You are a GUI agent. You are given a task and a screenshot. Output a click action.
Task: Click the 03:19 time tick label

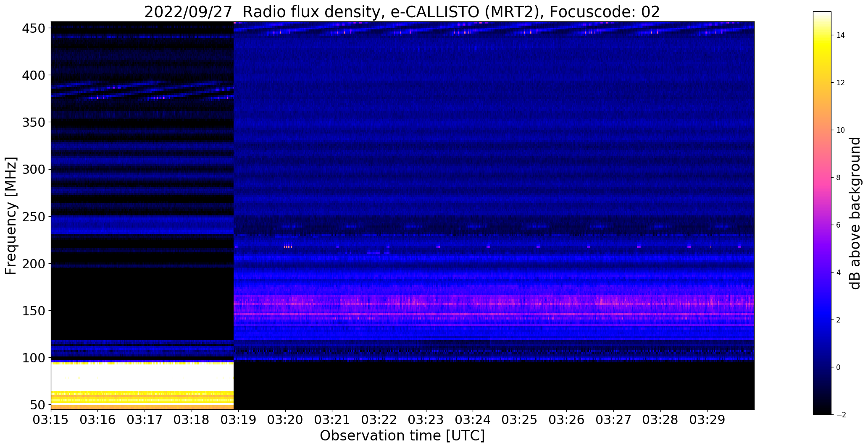(x=239, y=420)
